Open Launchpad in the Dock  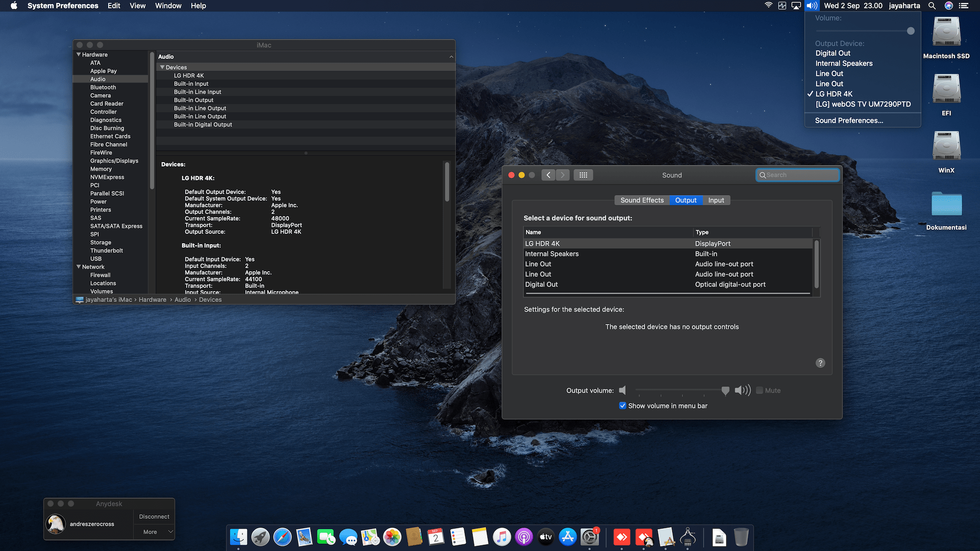click(260, 537)
